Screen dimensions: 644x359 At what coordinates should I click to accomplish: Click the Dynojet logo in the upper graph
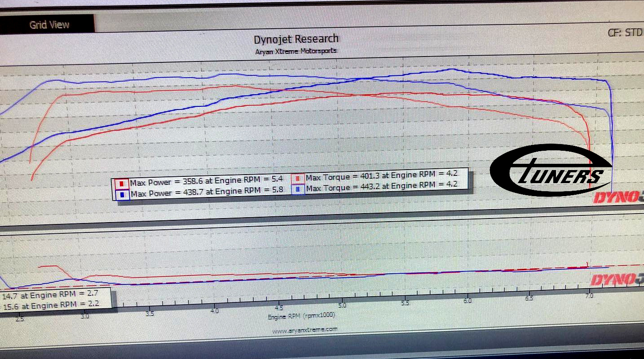[618, 197]
